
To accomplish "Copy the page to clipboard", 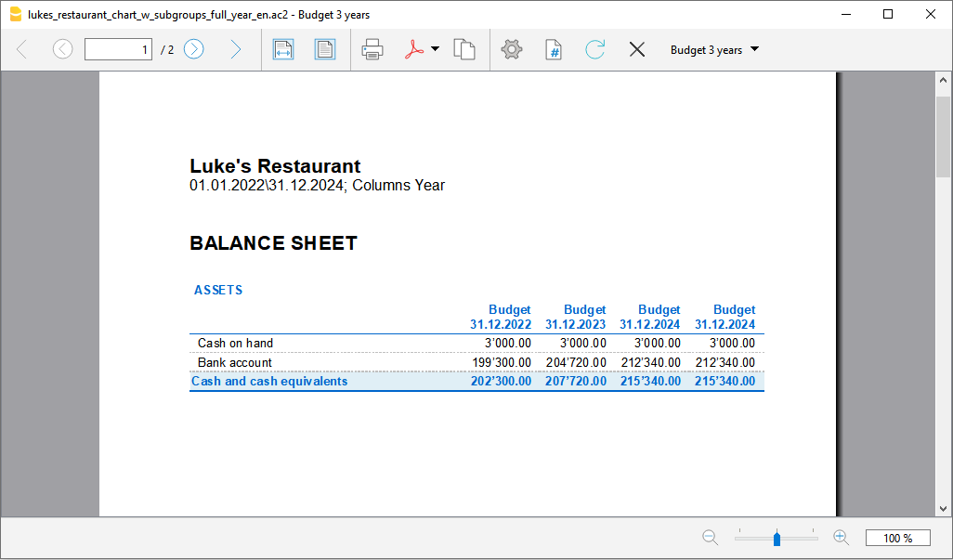I will tap(465, 49).
